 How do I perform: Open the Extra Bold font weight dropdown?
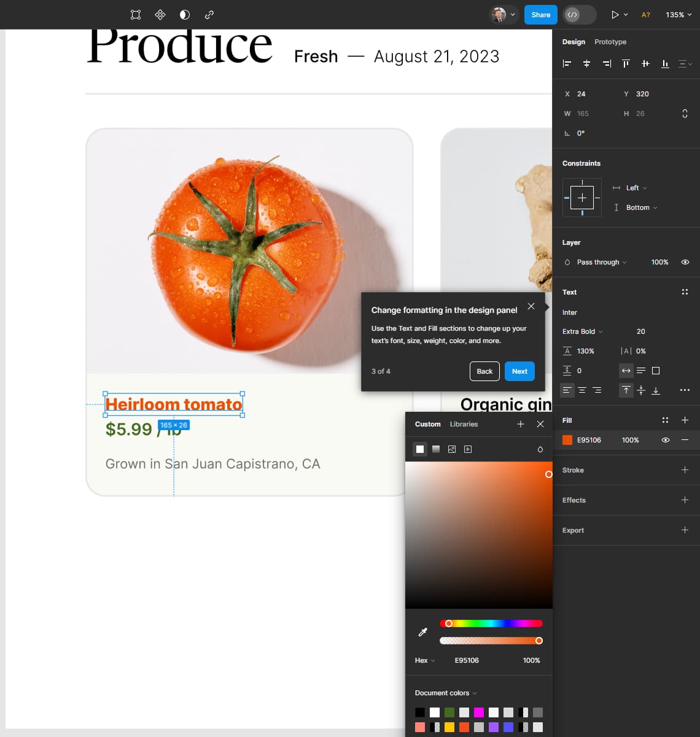point(582,331)
